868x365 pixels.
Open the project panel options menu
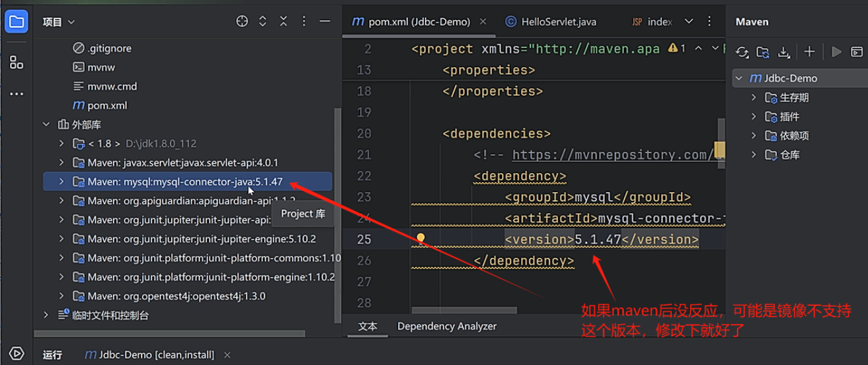pyautogui.click(x=304, y=22)
